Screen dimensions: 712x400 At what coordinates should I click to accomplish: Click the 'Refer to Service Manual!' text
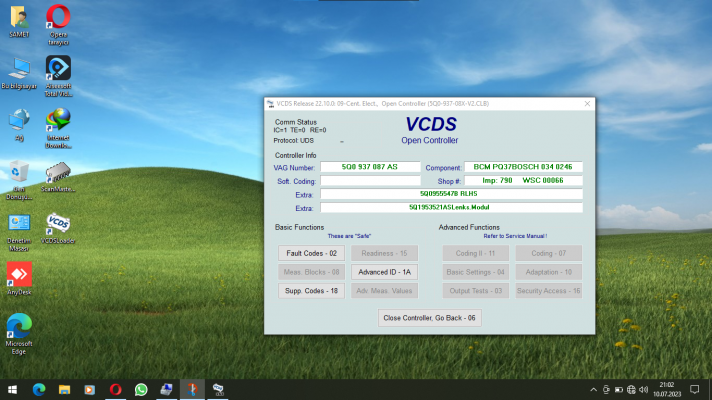click(515, 236)
